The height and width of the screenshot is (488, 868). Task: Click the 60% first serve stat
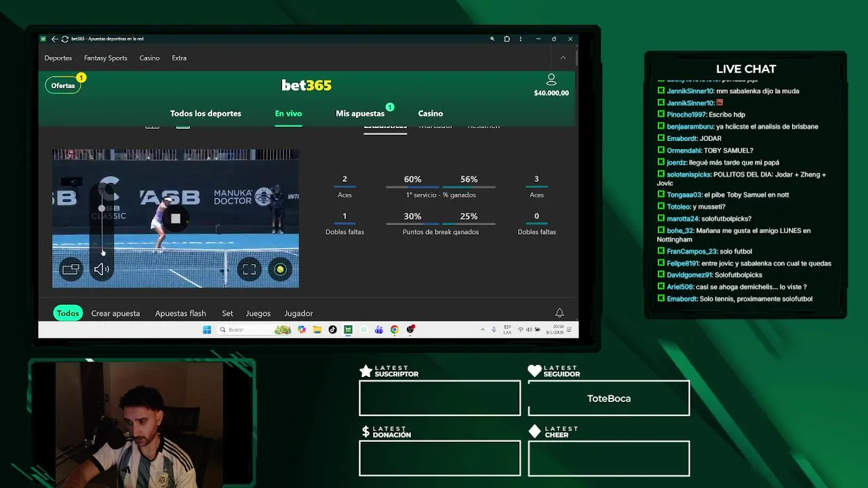click(412, 179)
